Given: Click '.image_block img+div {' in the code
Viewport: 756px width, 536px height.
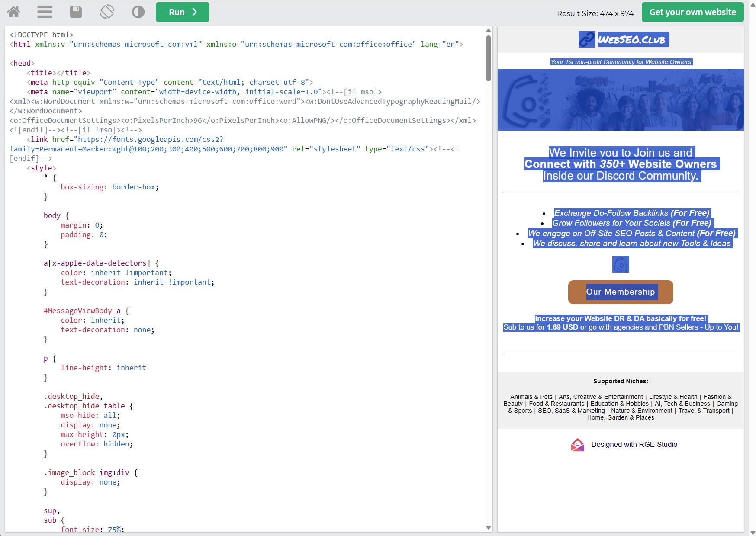Looking at the screenshot, I should point(90,472).
